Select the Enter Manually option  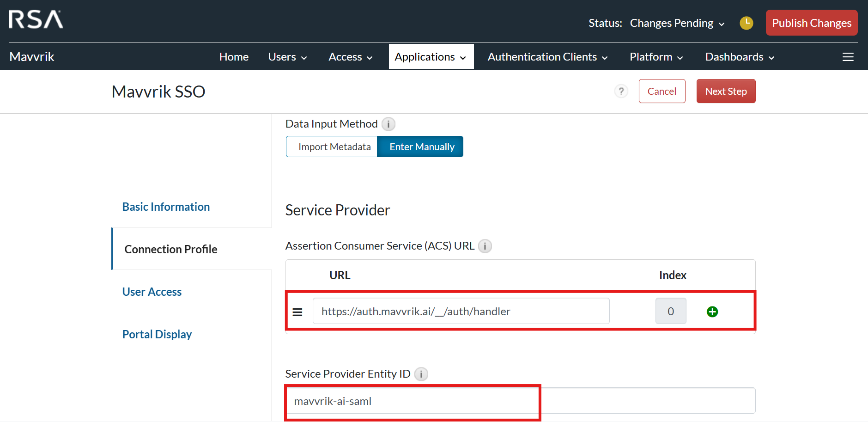[x=421, y=147]
